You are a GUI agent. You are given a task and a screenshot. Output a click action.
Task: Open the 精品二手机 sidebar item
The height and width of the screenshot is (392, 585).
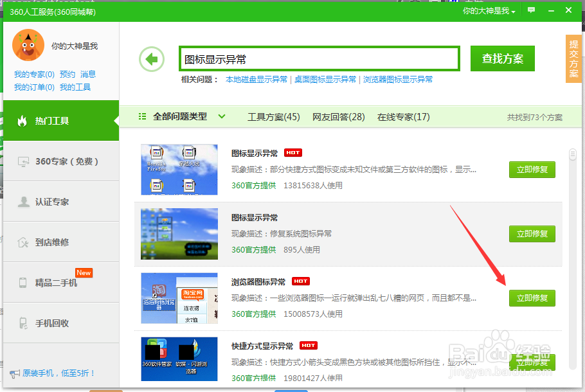click(x=61, y=283)
